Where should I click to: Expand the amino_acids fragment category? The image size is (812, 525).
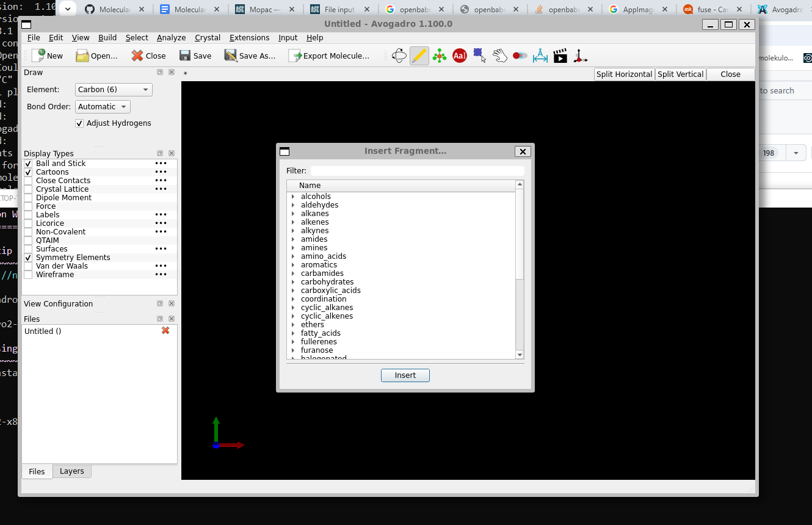coord(293,256)
